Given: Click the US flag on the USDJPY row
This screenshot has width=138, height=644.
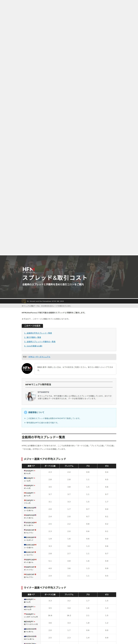Looking at the screenshot, I should pos(25,471).
